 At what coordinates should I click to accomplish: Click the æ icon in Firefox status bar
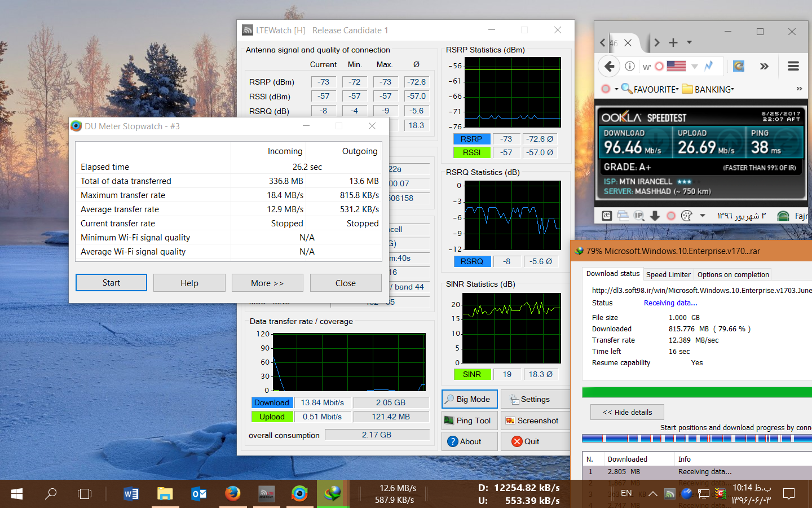click(x=607, y=216)
